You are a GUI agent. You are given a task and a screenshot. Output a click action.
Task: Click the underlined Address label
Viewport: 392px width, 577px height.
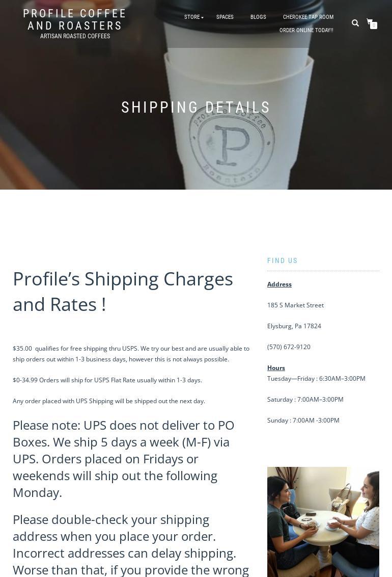click(x=279, y=284)
